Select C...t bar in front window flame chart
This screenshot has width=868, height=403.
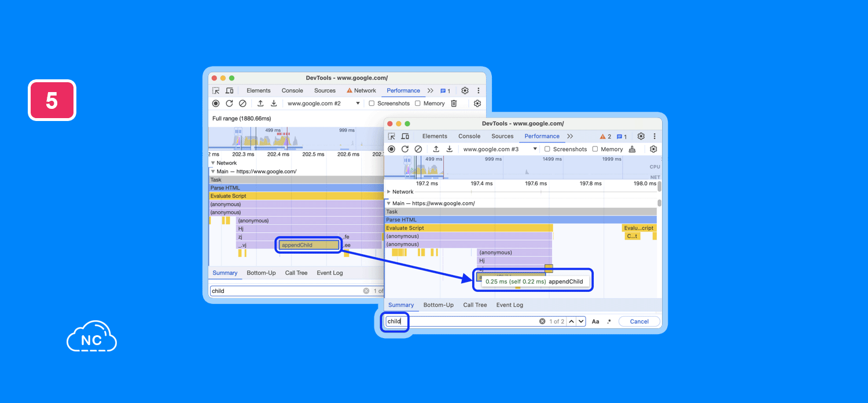click(x=632, y=236)
